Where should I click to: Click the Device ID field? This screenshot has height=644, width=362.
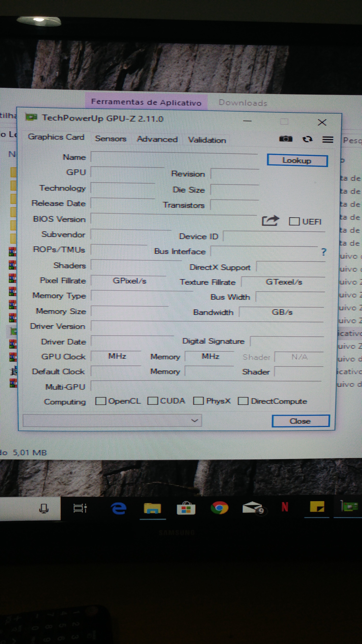[274, 236]
